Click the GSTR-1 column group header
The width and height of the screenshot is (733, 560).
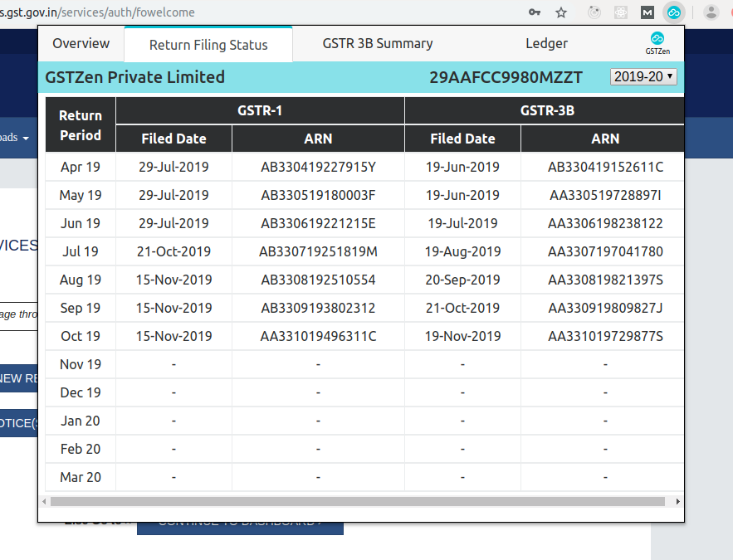260,110
